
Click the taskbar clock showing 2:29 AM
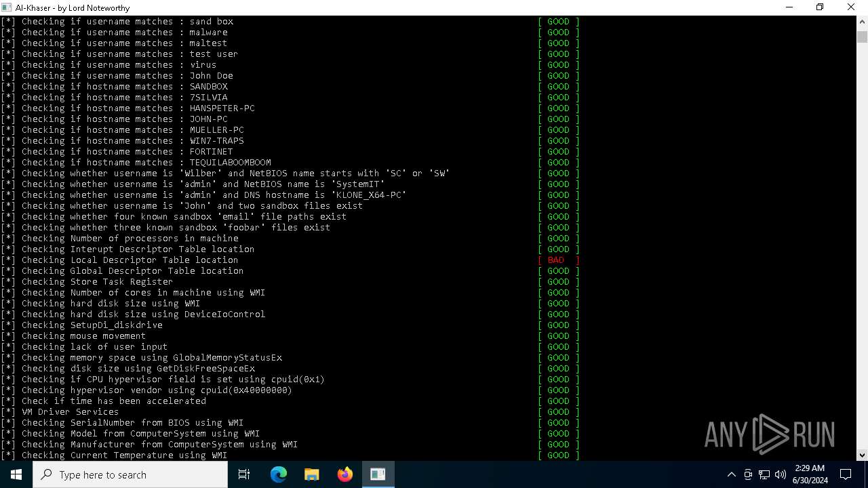(810, 474)
